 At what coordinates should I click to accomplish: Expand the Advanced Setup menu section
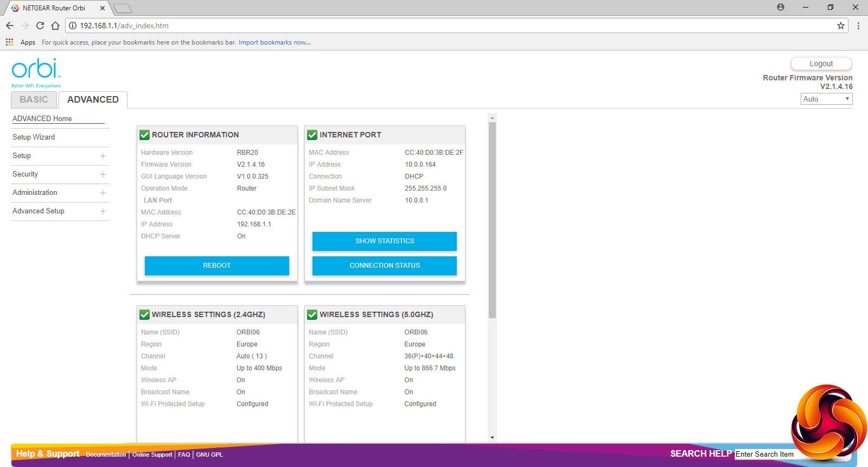(103, 211)
